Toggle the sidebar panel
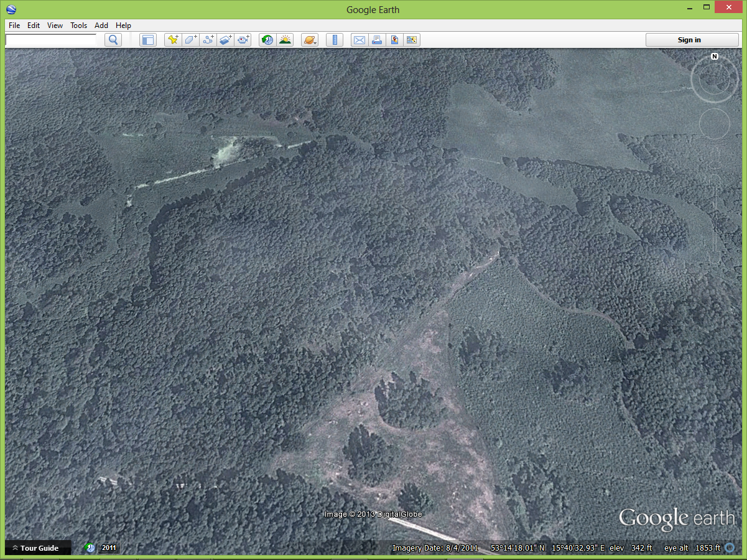747x560 pixels. click(x=147, y=40)
